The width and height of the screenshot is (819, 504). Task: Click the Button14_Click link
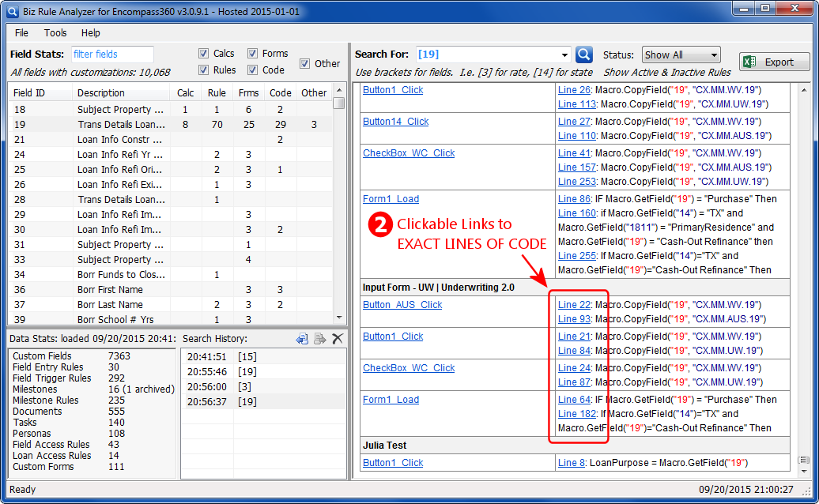tap(395, 122)
